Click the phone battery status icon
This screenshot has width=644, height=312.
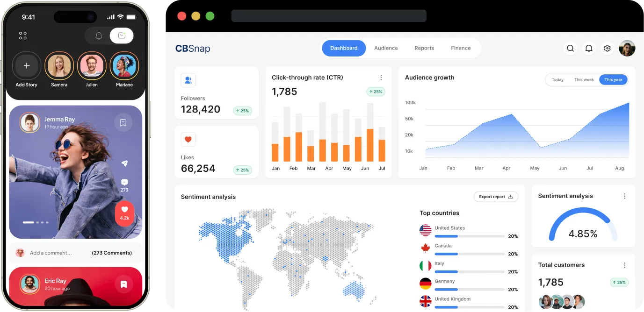131,17
